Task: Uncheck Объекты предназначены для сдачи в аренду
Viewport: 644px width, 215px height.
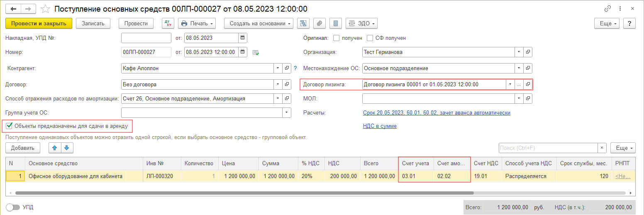Action: [9, 126]
